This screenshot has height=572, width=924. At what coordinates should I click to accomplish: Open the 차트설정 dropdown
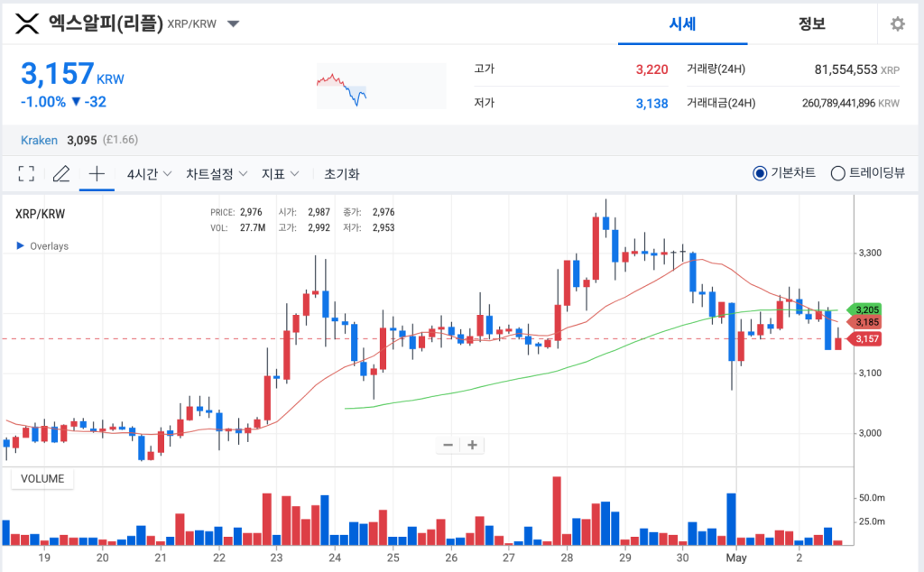[217, 174]
